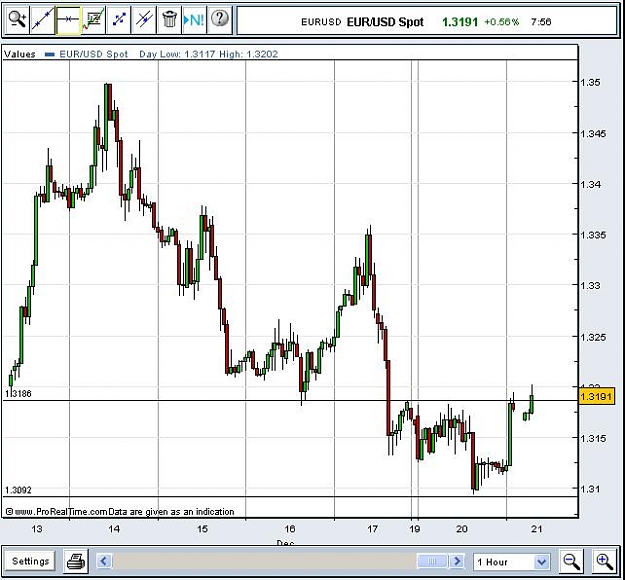Click the Day Low 1.3117 text
This screenshot has width=625, height=580.
[x=177, y=54]
